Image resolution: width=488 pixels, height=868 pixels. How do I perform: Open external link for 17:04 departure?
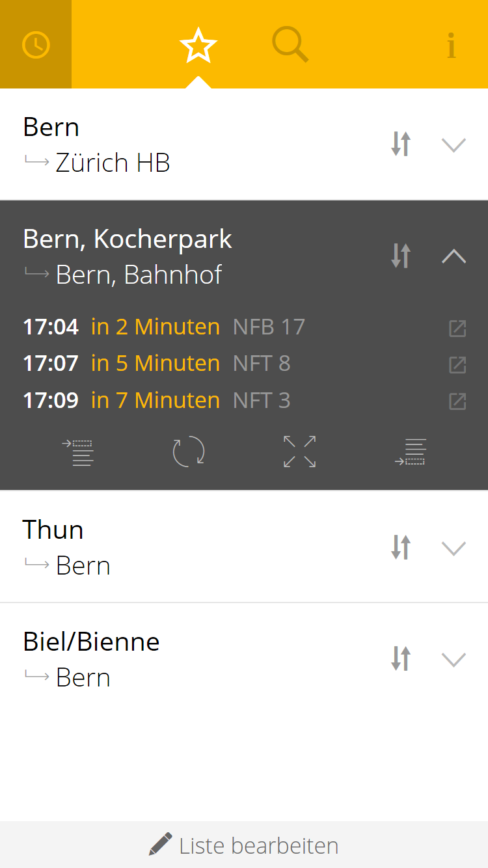pos(457,328)
